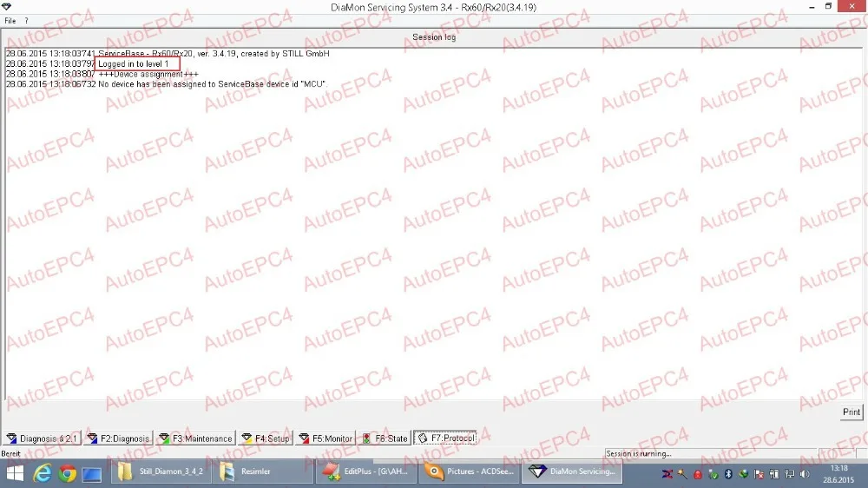Click the F4:Setup tab icon

(x=247, y=439)
